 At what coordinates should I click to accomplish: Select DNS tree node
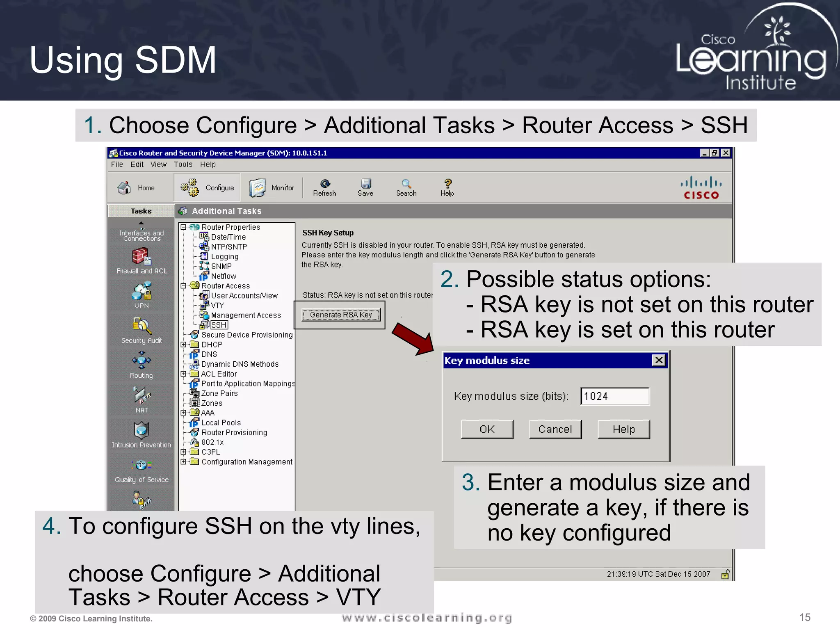[209, 354]
